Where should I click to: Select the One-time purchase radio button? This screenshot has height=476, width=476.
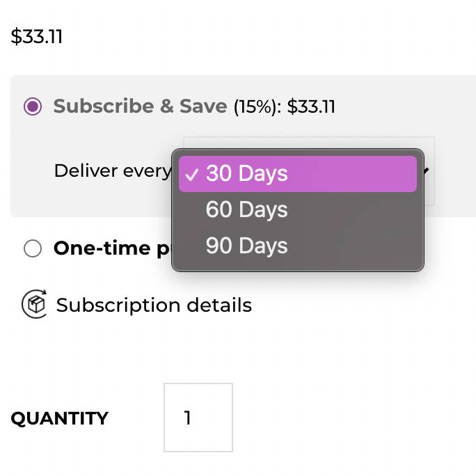click(33, 248)
